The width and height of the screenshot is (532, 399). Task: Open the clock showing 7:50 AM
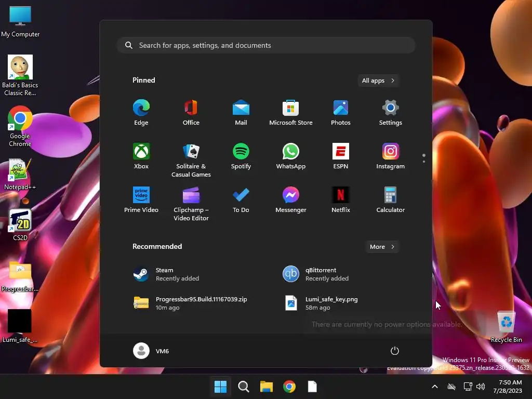tap(508, 387)
